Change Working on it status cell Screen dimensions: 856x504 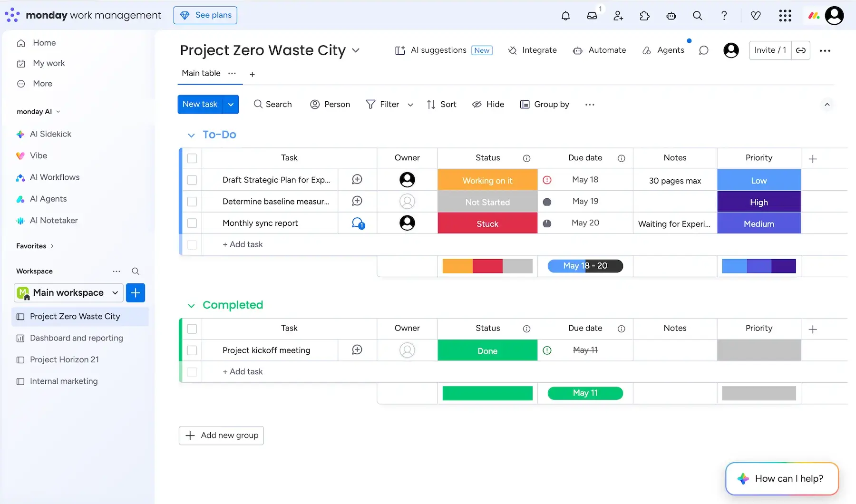tap(487, 180)
